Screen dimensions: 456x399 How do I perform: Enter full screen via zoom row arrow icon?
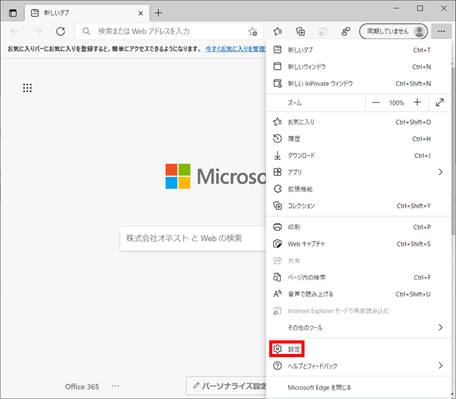click(x=440, y=103)
